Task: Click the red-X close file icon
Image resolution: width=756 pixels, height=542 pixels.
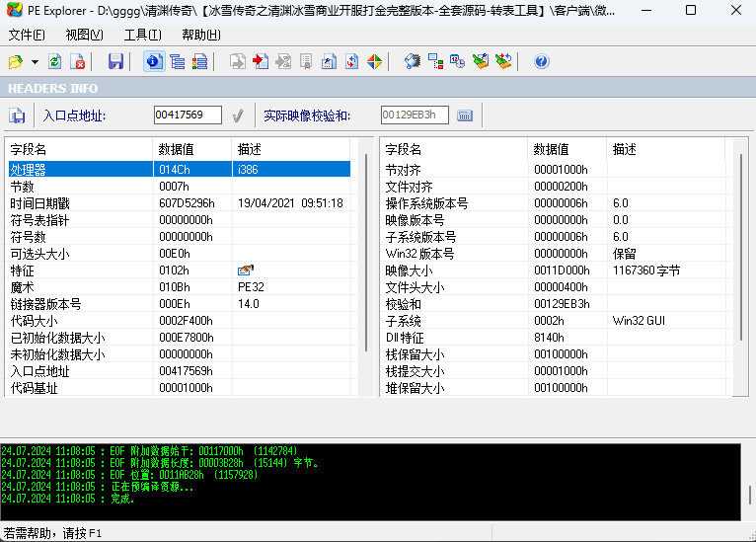Action: 78,62
